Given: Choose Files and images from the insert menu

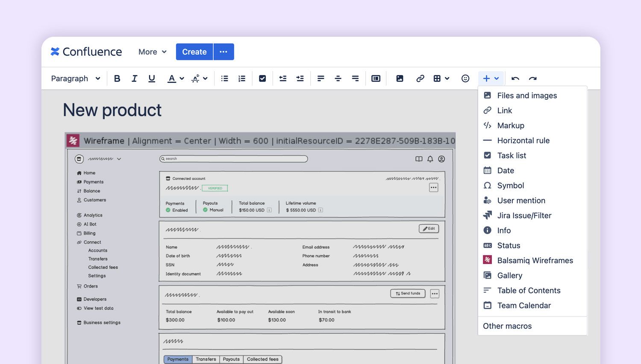Looking at the screenshot, I should (x=532, y=96).
